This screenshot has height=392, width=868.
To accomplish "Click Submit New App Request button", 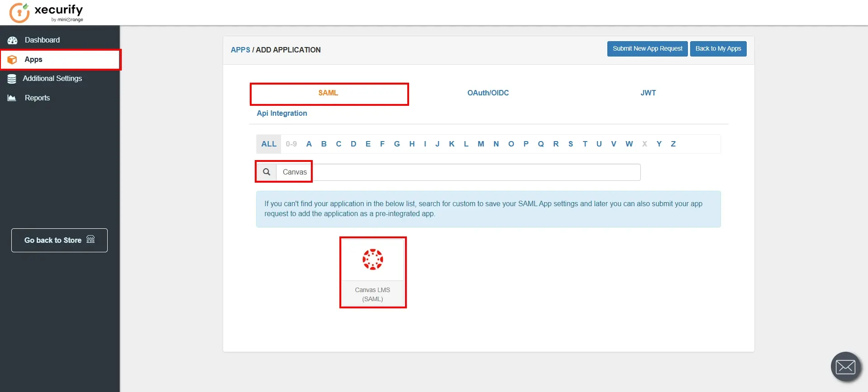I will [648, 49].
